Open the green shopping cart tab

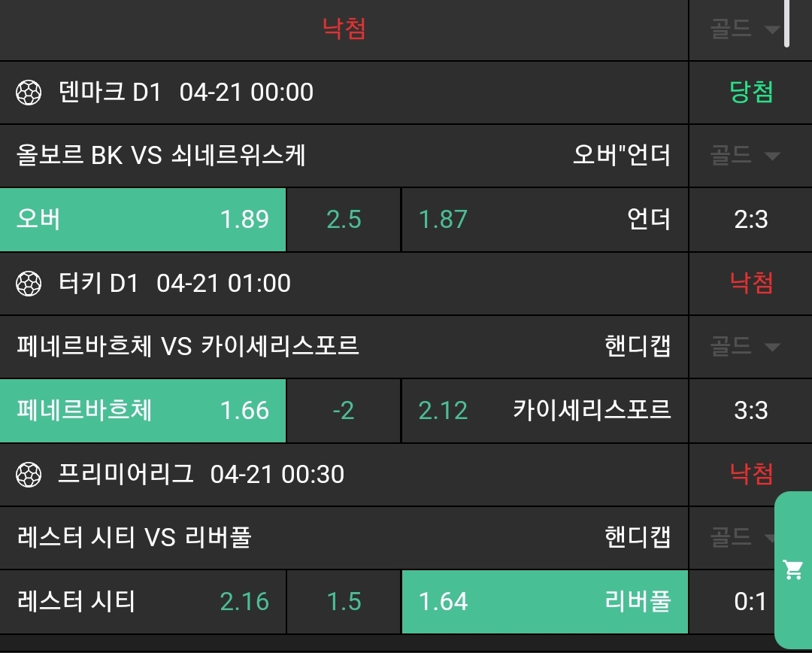793,569
